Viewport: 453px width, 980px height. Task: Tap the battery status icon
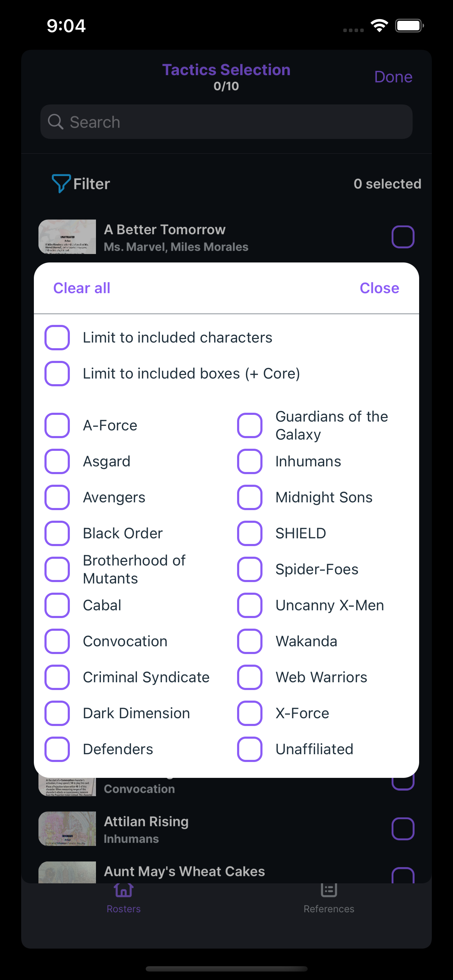pyautogui.click(x=409, y=25)
